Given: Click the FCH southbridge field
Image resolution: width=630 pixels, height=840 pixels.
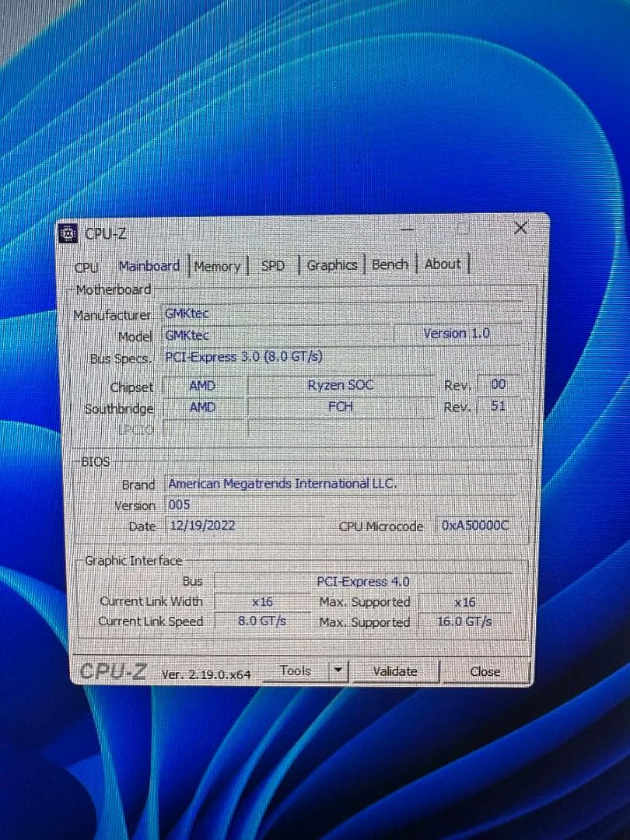Looking at the screenshot, I should [x=341, y=407].
